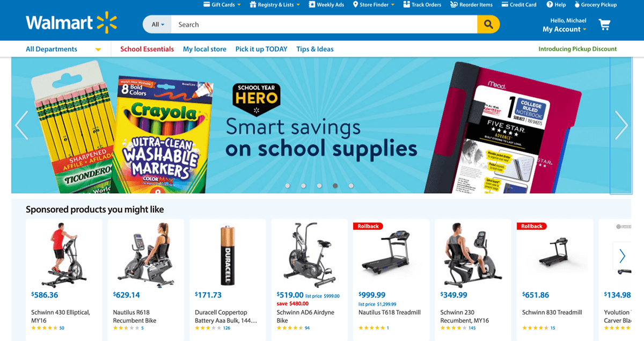Select the third carousel dot

click(319, 186)
